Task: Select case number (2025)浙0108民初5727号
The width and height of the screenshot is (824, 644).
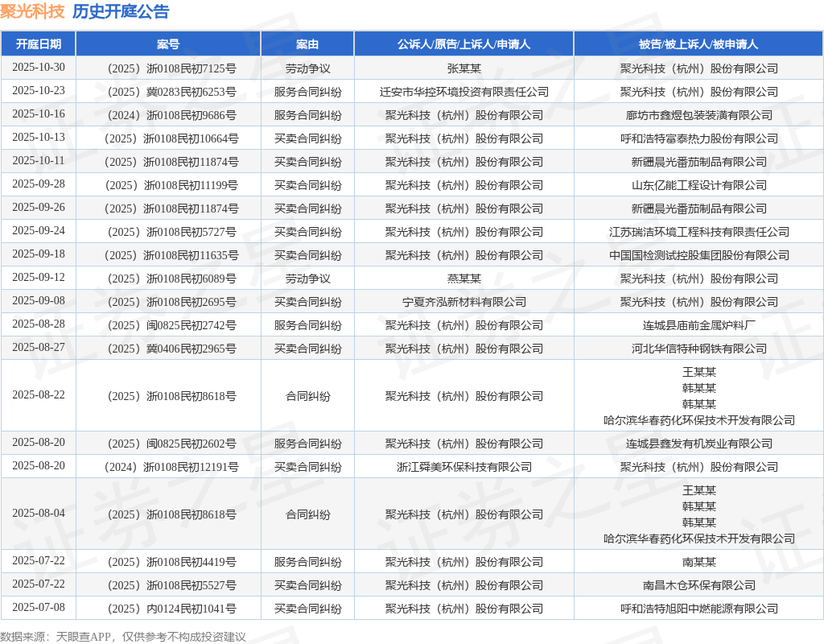Action: pyautogui.click(x=171, y=232)
